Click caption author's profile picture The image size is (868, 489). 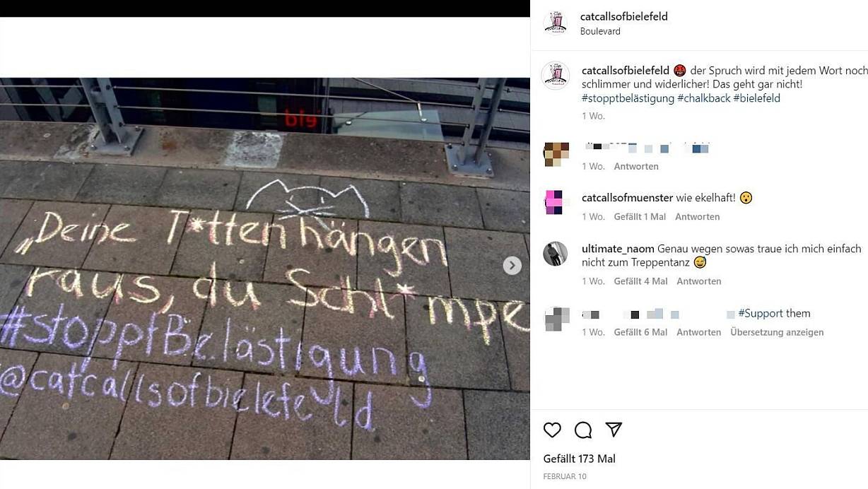pos(555,76)
